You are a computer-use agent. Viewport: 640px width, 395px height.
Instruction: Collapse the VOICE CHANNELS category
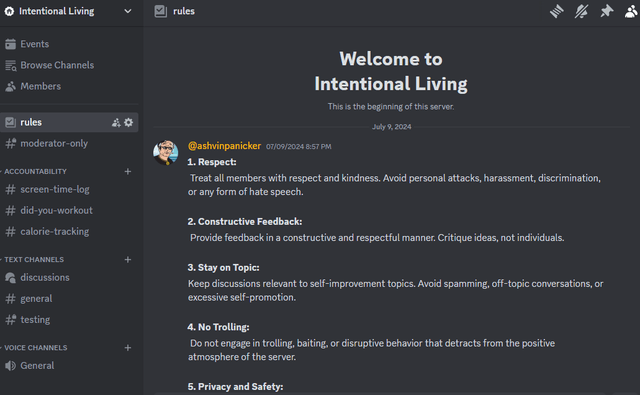click(x=36, y=348)
